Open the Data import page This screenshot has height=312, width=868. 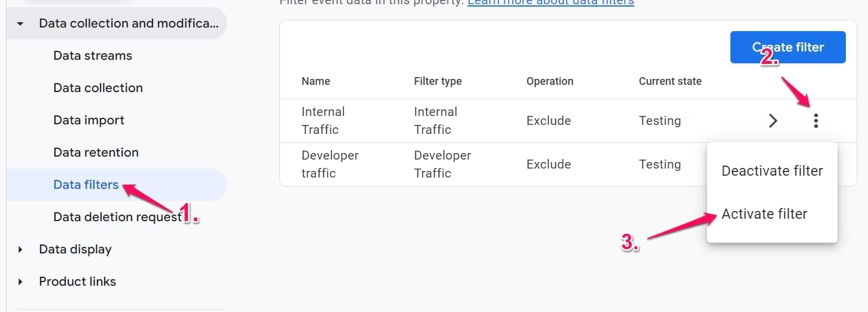pos(89,120)
